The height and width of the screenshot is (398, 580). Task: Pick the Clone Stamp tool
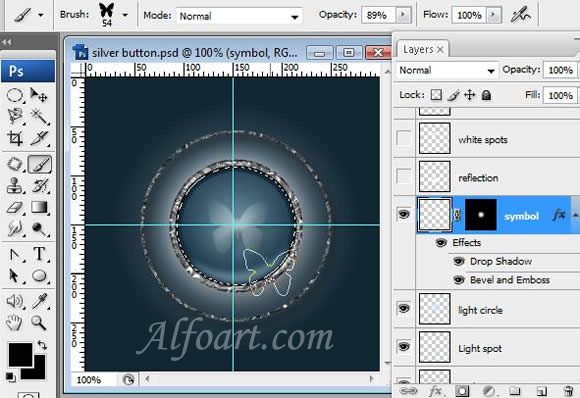15,186
